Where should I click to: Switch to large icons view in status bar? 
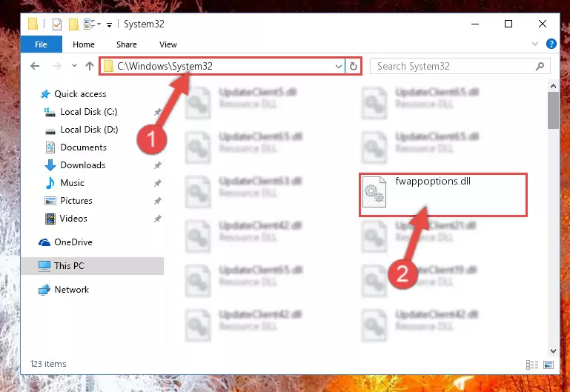click(x=549, y=365)
